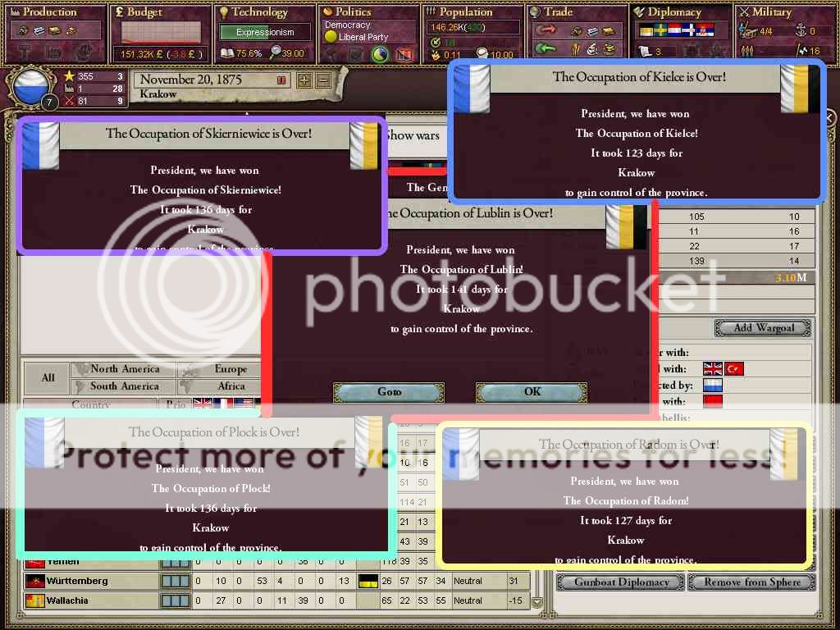Click the Wallachia flag icon
This screenshot has height=630, width=840.
click(34, 600)
